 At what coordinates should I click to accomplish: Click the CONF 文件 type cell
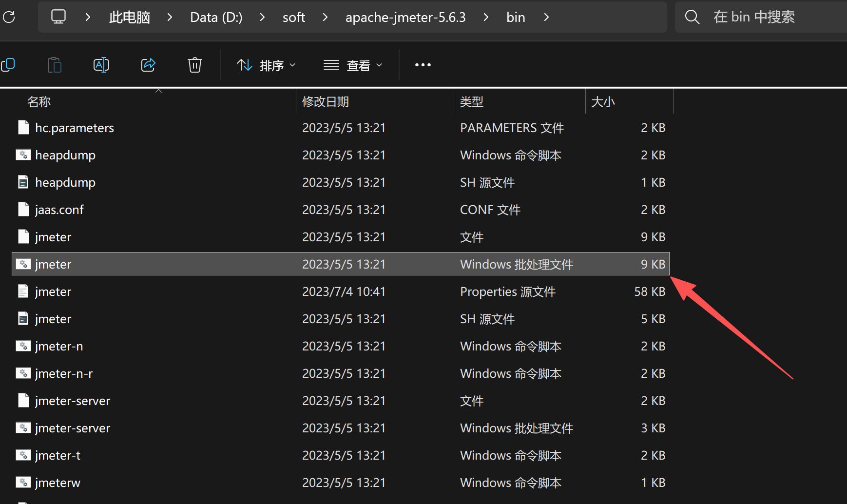[x=490, y=210]
